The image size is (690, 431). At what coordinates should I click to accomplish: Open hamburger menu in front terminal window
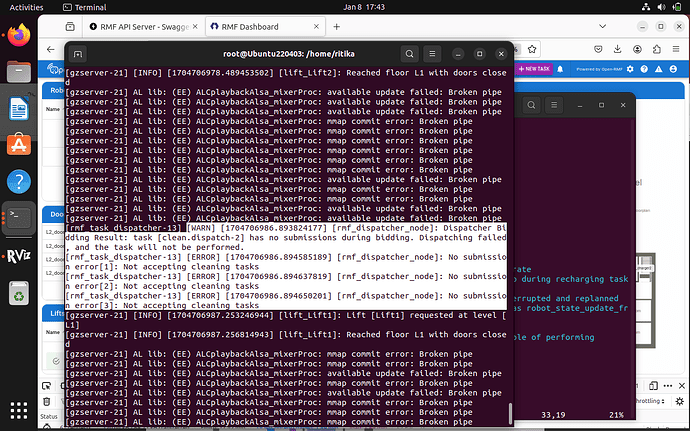pos(432,54)
